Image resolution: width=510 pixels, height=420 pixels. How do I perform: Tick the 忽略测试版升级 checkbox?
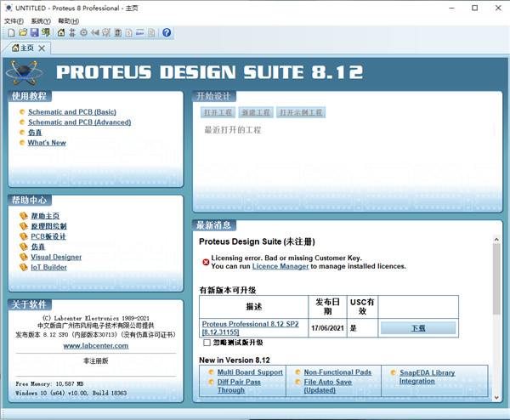coord(207,343)
